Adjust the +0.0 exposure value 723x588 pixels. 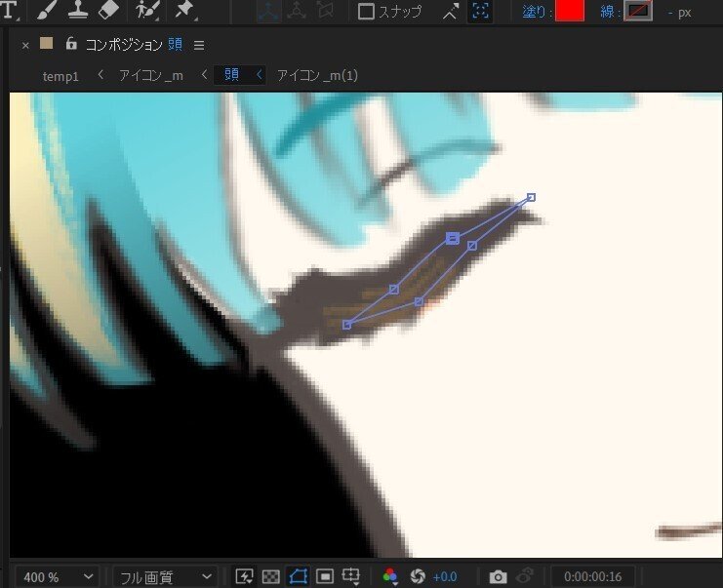click(445, 577)
